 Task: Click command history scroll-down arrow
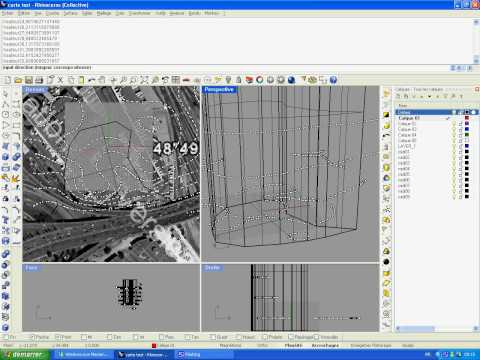coord(476,60)
